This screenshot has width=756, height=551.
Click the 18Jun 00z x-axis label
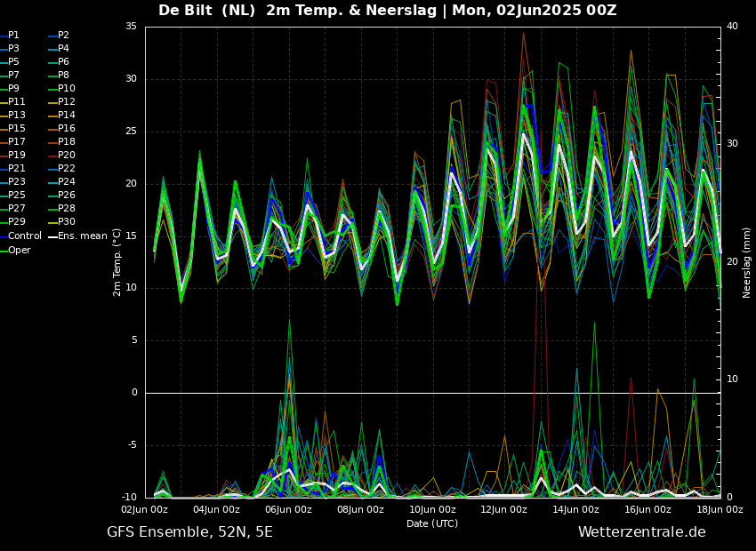[720, 509]
